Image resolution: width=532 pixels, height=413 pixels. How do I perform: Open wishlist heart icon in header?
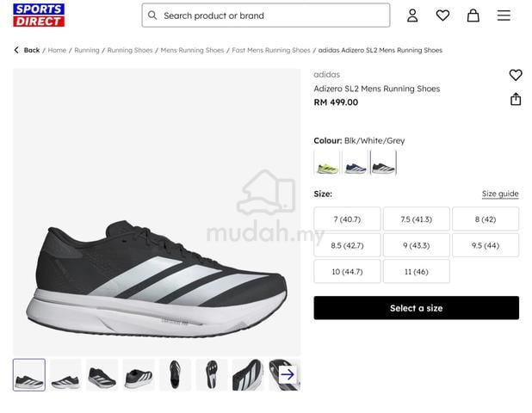pyautogui.click(x=442, y=15)
